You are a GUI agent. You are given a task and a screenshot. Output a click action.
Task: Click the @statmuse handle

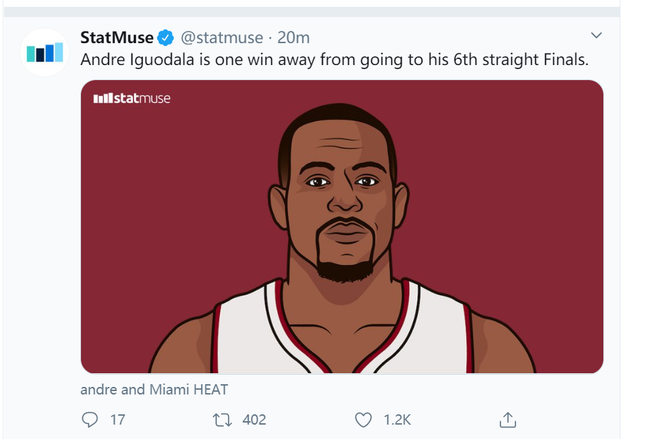(x=221, y=38)
